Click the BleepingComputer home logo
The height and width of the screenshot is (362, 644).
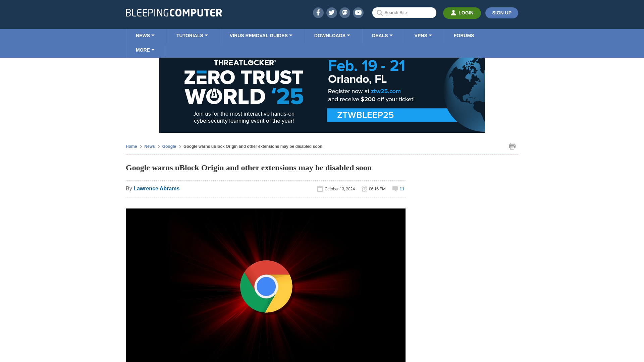(x=173, y=12)
